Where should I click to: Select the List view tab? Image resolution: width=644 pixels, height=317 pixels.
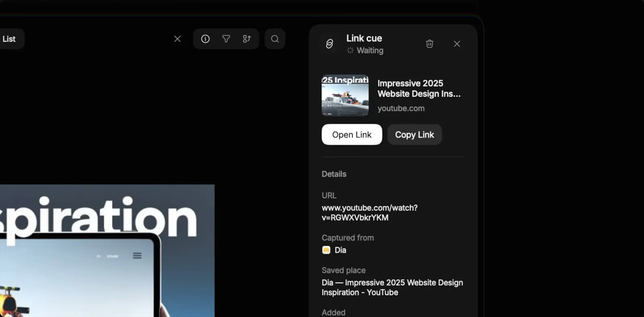click(x=9, y=39)
